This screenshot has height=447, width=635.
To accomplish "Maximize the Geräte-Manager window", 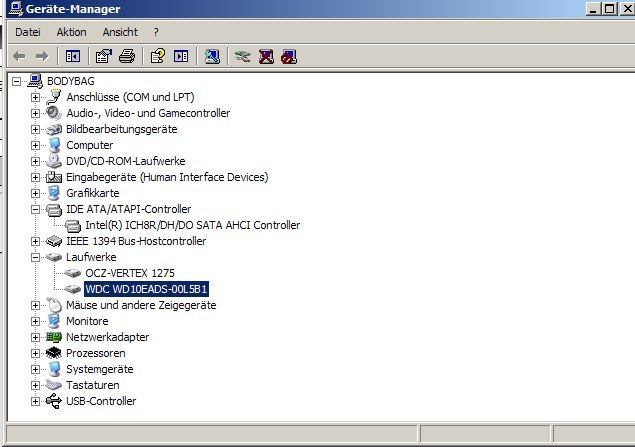I will tap(609, 9).
